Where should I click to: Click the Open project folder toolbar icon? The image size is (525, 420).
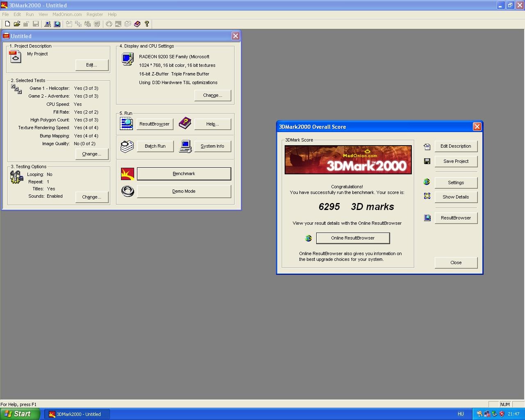pyautogui.click(x=17, y=24)
